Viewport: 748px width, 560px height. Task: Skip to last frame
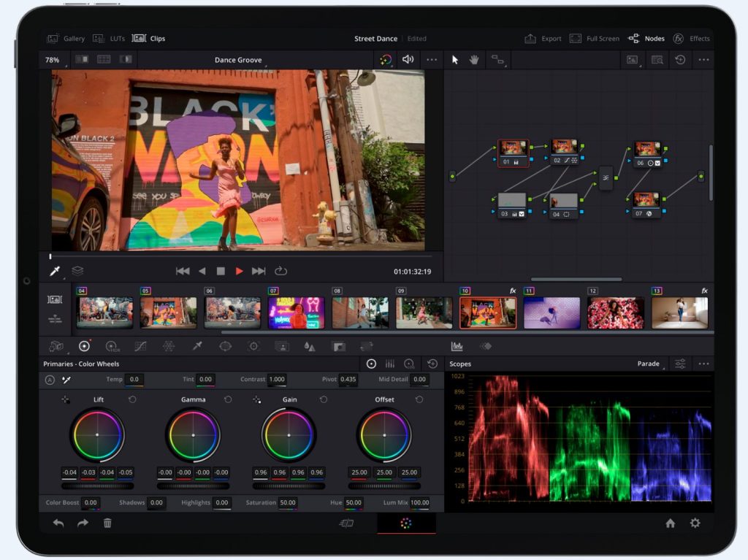click(x=259, y=271)
